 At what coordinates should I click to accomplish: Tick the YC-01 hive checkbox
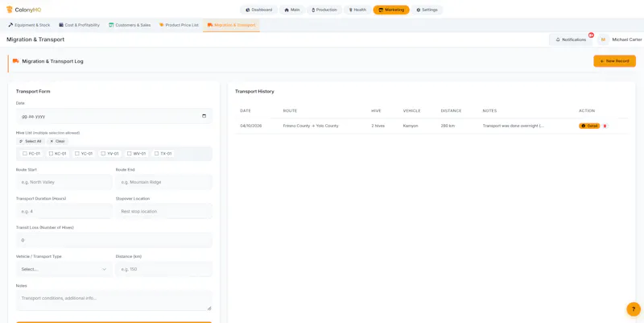coord(77,154)
